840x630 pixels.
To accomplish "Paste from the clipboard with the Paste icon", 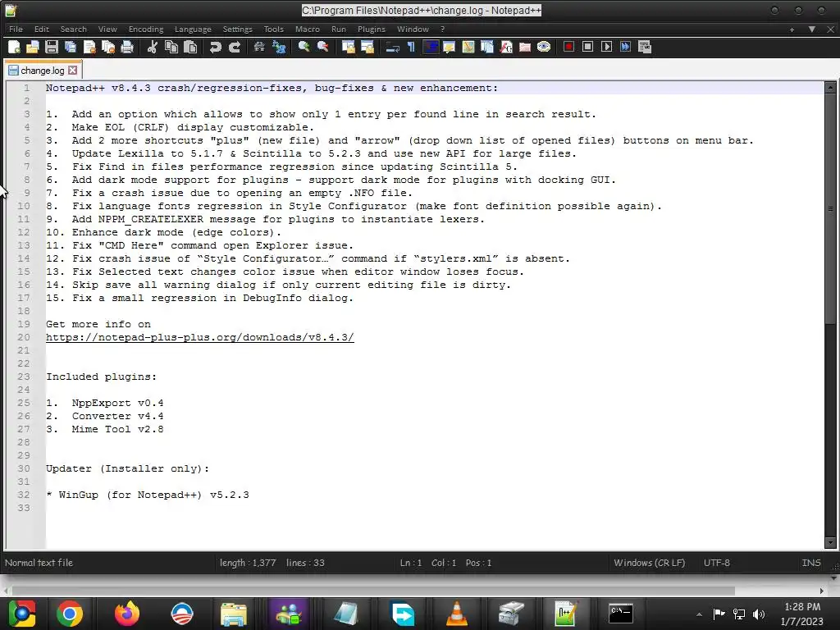I will pos(190,47).
